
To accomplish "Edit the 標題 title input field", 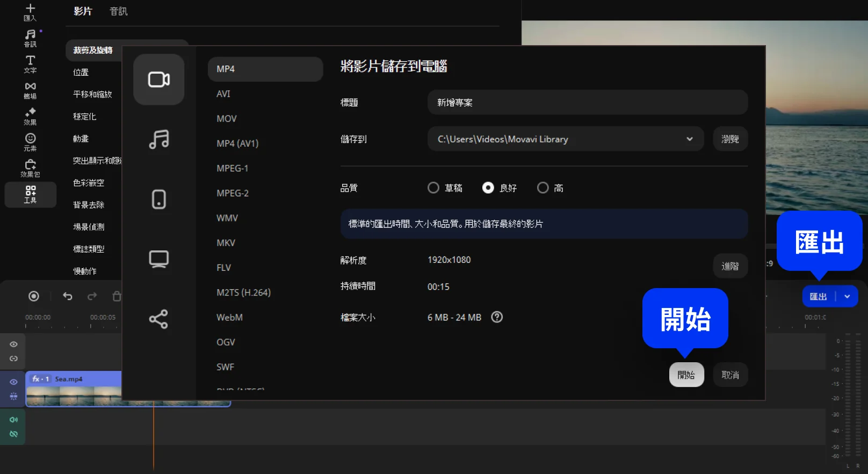I will pyautogui.click(x=588, y=102).
